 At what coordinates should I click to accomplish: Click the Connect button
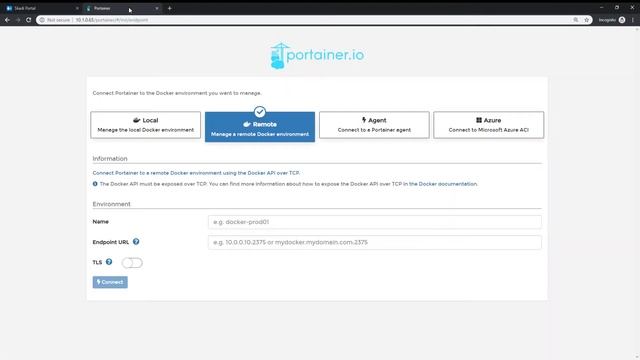point(110,282)
